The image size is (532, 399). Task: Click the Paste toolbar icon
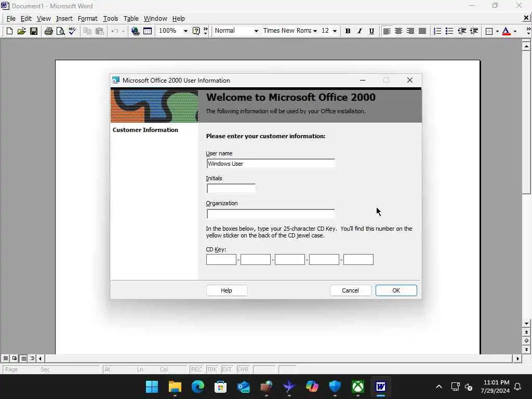(99, 31)
